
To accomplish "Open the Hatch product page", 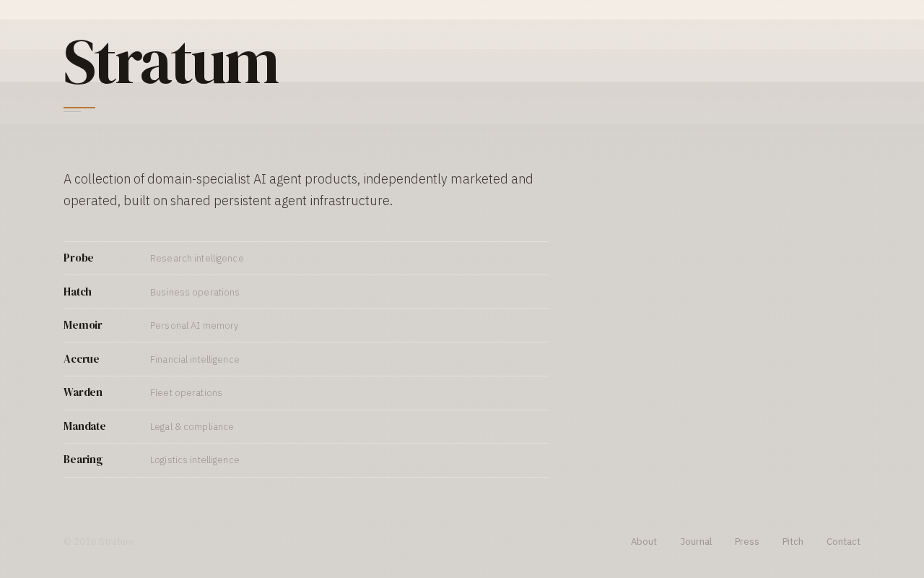I will coord(77,291).
